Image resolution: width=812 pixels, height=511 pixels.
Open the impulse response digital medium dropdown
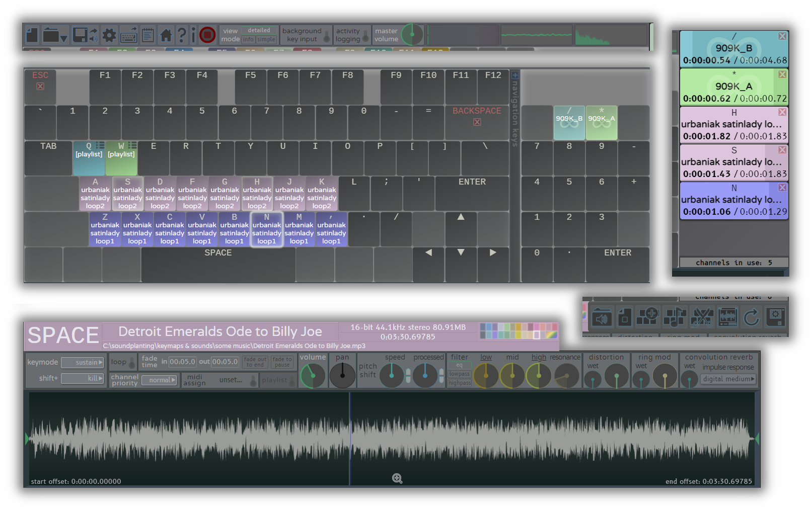click(728, 379)
